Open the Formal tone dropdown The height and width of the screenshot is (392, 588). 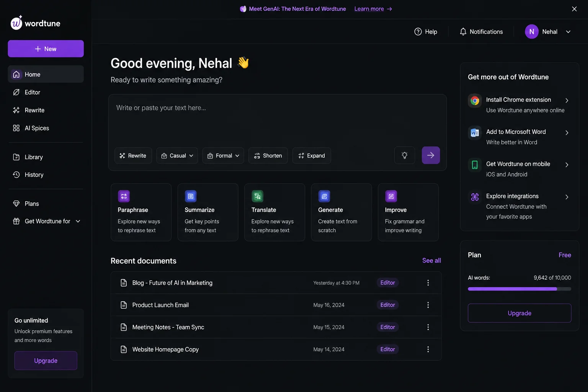pyautogui.click(x=223, y=156)
